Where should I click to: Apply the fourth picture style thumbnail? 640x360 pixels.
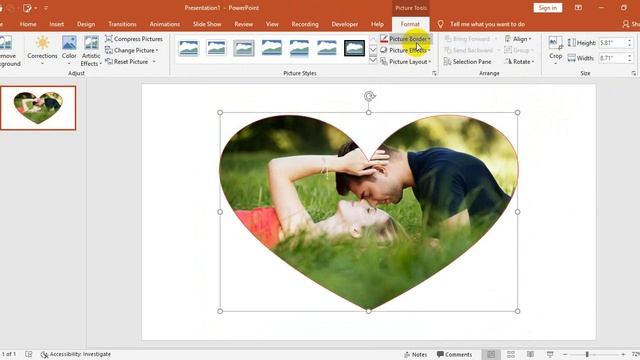(271, 48)
